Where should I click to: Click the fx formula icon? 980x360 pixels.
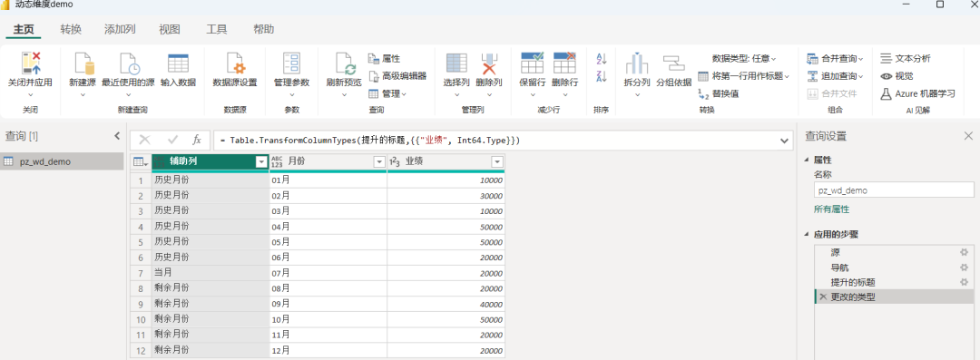pos(196,140)
